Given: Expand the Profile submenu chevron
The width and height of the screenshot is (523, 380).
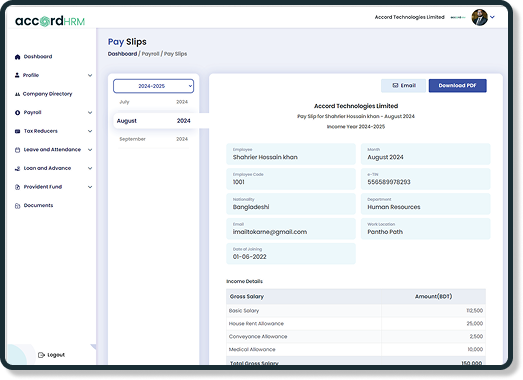Looking at the screenshot, I should [x=90, y=75].
